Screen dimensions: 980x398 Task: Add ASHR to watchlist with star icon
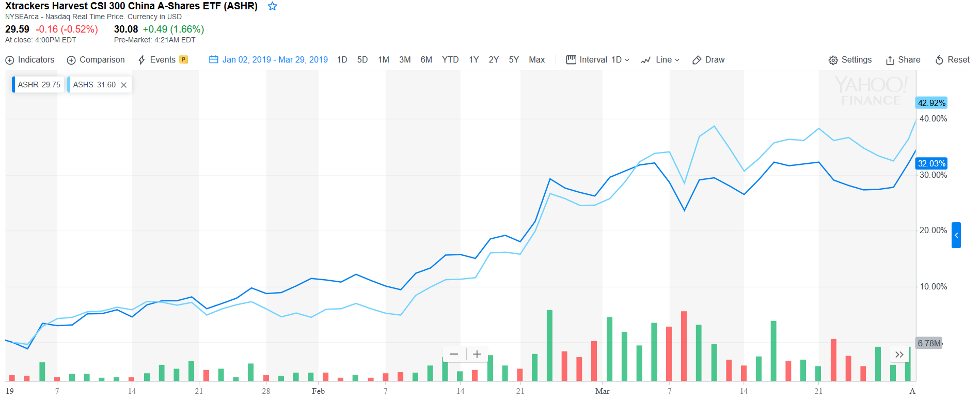click(x=273, y=6)
